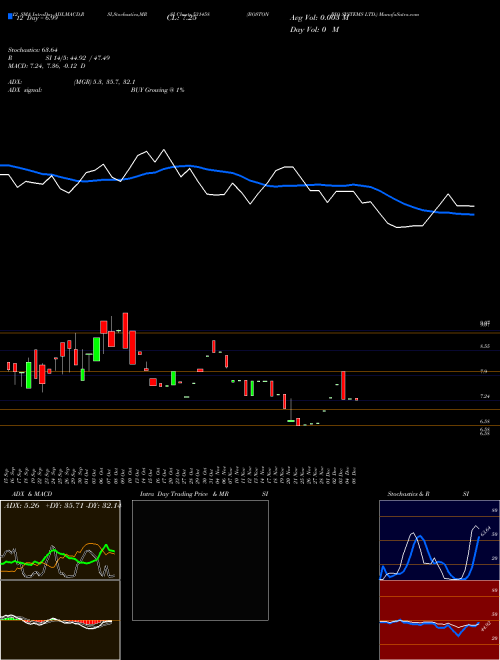Click the 'Stochastics & RSI' panel title
The image size is (500, 660).
point(428,494)
